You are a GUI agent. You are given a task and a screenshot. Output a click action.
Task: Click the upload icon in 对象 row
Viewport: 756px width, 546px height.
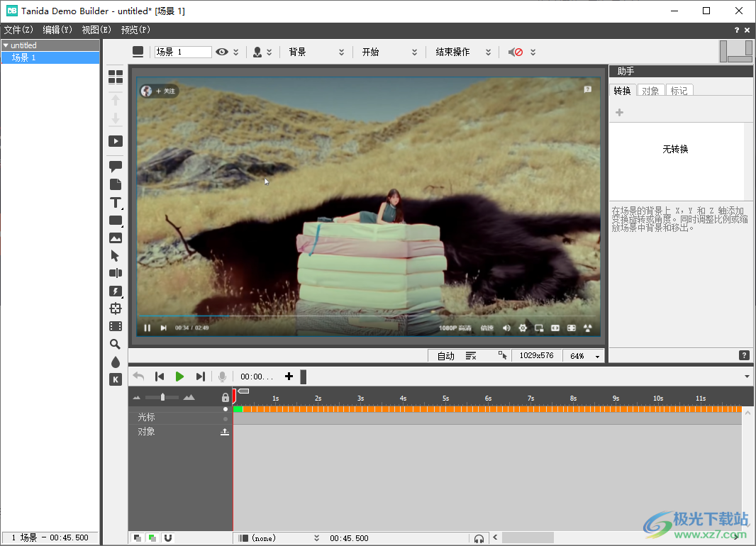click(x=225, y=432)
